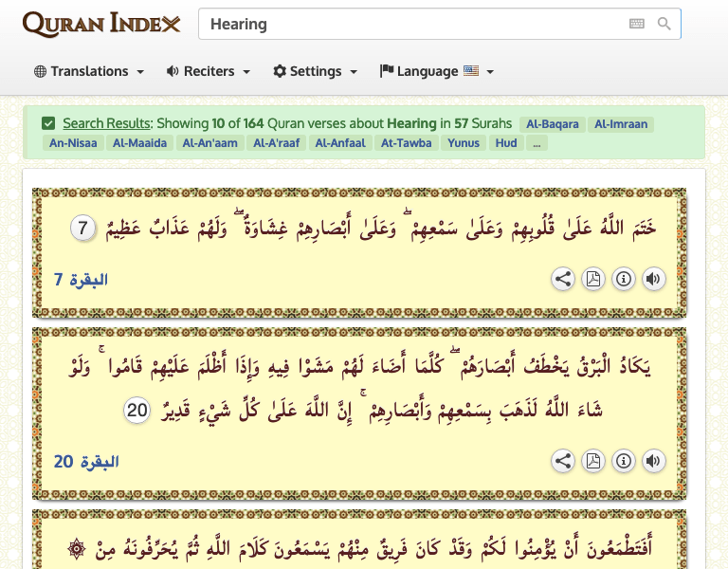Expand the Reciters dropdown menu

209,71
